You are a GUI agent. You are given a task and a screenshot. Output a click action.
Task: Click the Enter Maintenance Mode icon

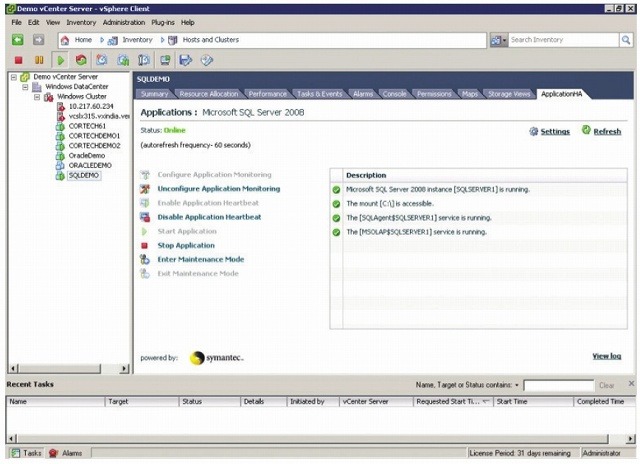coord(145,260)
